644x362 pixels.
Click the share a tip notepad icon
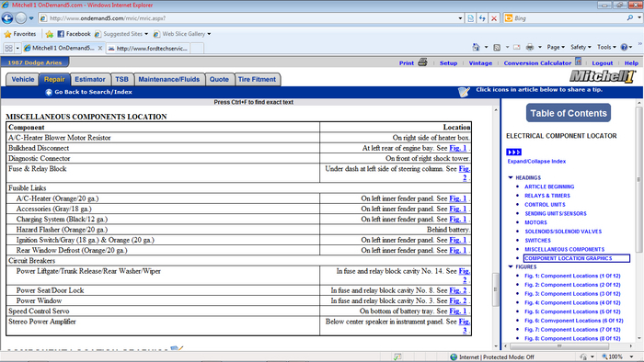coord(464,92)
